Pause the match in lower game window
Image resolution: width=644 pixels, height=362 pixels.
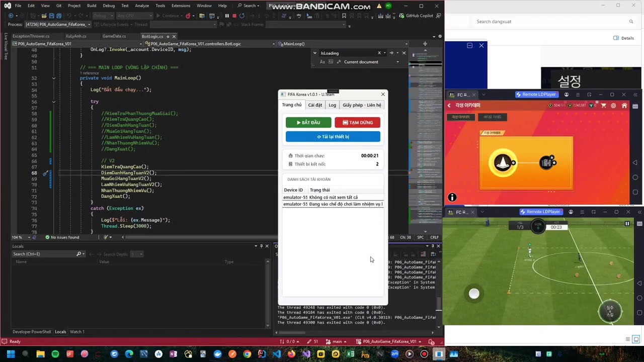627,224
